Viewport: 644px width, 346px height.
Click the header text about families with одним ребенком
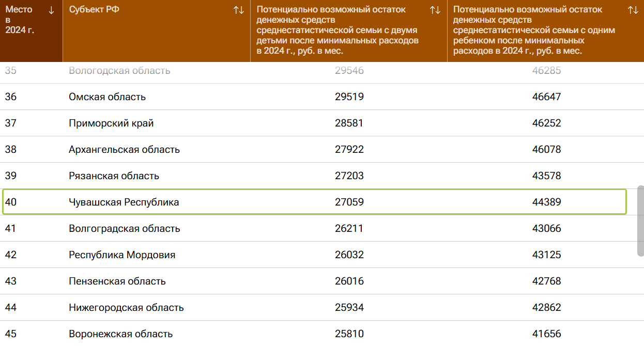(x=534, y=30)
